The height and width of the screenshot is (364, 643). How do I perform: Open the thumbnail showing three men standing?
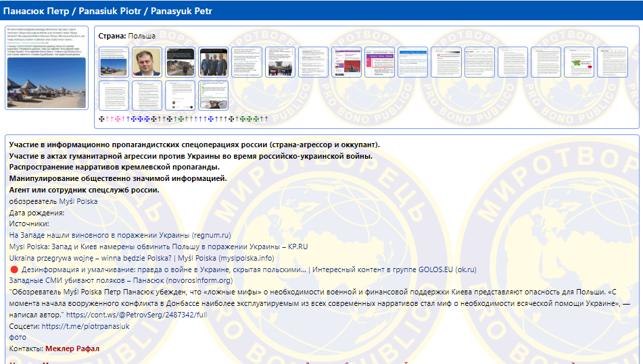click(214, 62)
